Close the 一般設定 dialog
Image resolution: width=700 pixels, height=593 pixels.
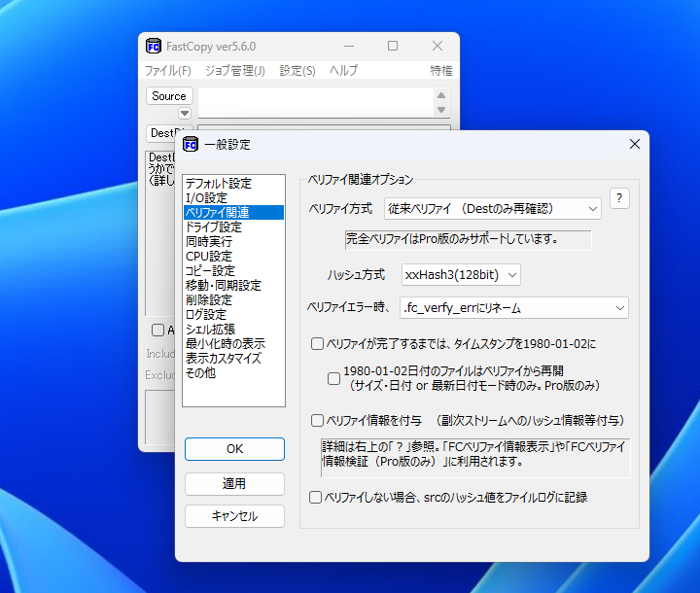[x=634, y=144]
